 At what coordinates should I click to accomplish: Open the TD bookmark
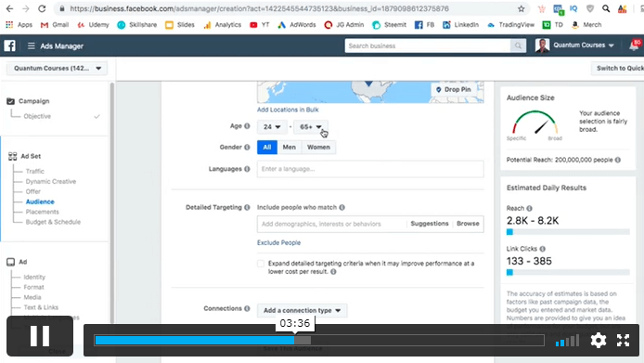(553, 25)
